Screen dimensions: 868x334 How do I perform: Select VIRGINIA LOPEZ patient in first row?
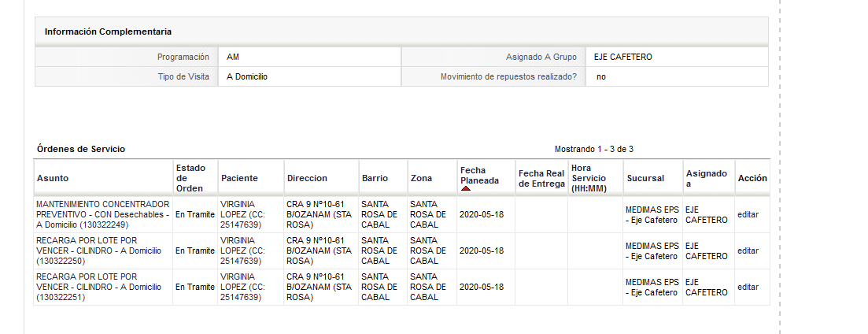242,214
